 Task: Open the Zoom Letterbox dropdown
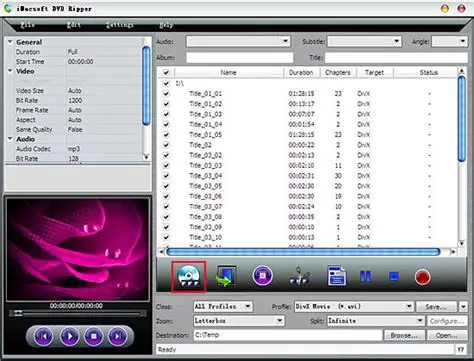click(x=239, y=321)
